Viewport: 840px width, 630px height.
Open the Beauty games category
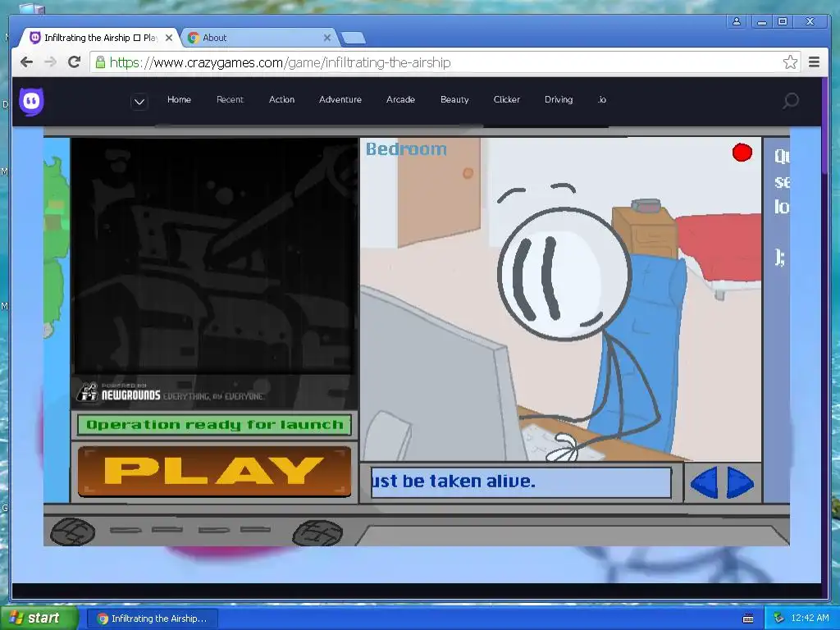pos(454,99)
